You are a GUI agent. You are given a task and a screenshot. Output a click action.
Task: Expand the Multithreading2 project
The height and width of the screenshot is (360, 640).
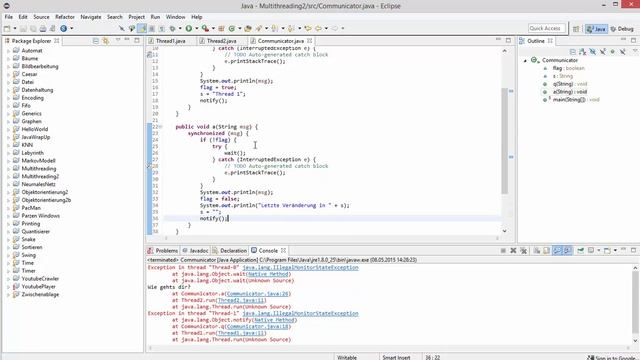coord(8,177)
